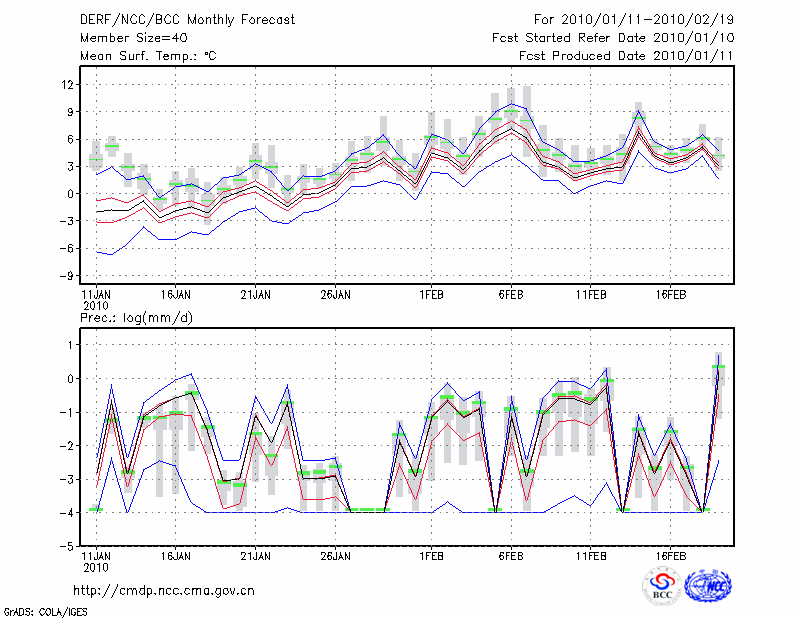Image resolution: width=800 pixels, height=618 pixels.
Task: Click the final green marker in precipitation chart
Action: 718,367
